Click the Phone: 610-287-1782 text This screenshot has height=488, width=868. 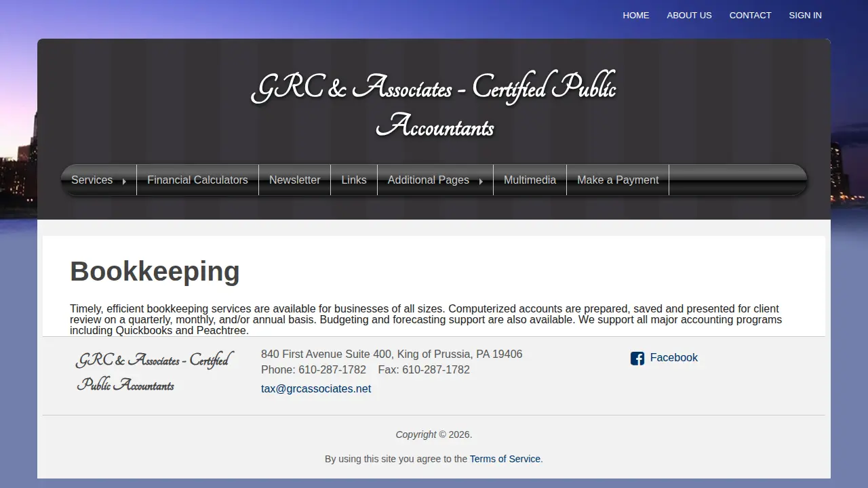point(313,369)
